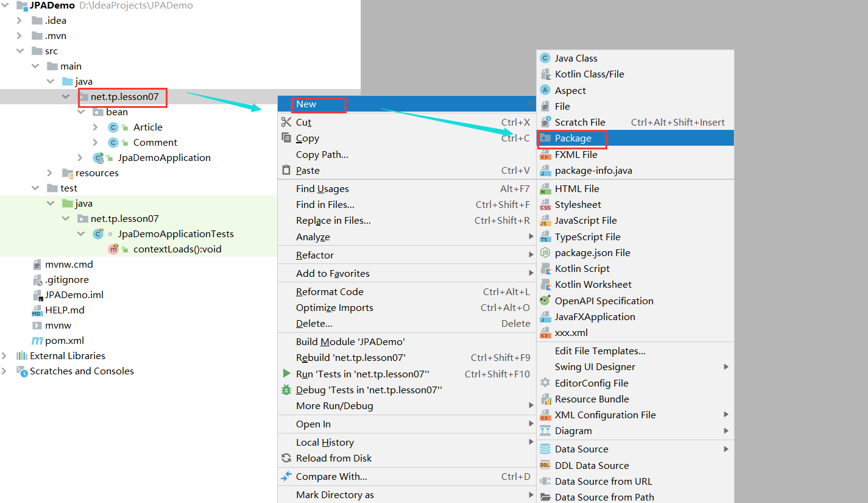Select Mark Directory as menu item

click(x=407, y=495)
